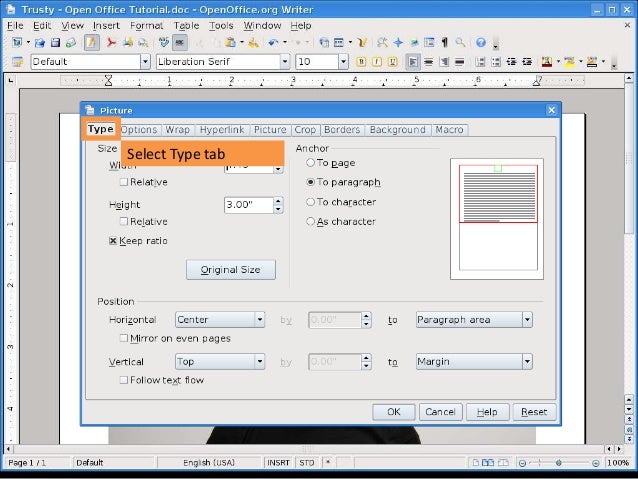Click OK to confirm the dialog
The image size is (638, 479).
394,412
